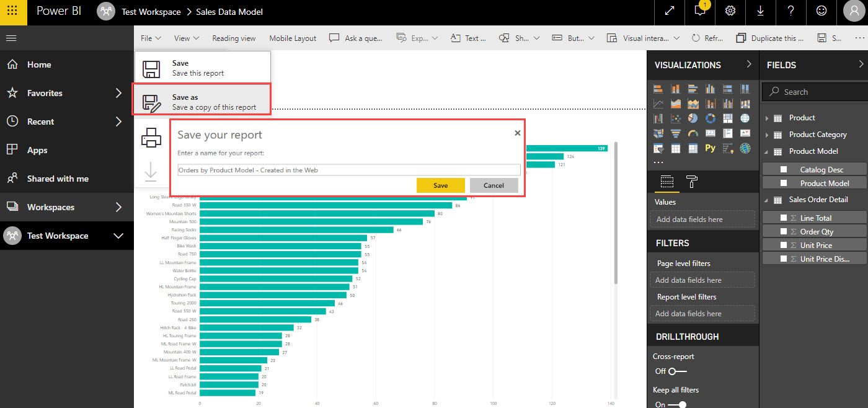868x408 pixels.
Task: Select the stacked bar chart visualization
Action: tap(658, 89)
